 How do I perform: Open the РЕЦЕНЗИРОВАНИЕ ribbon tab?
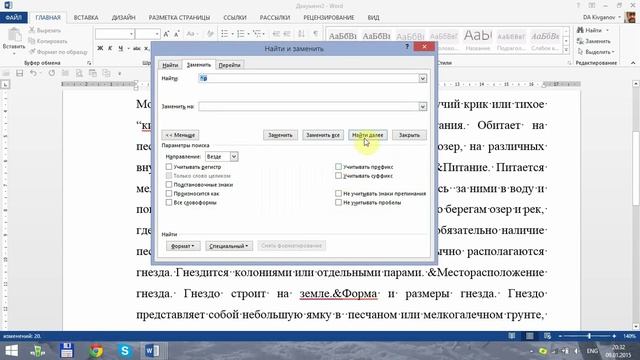(329, 18)
